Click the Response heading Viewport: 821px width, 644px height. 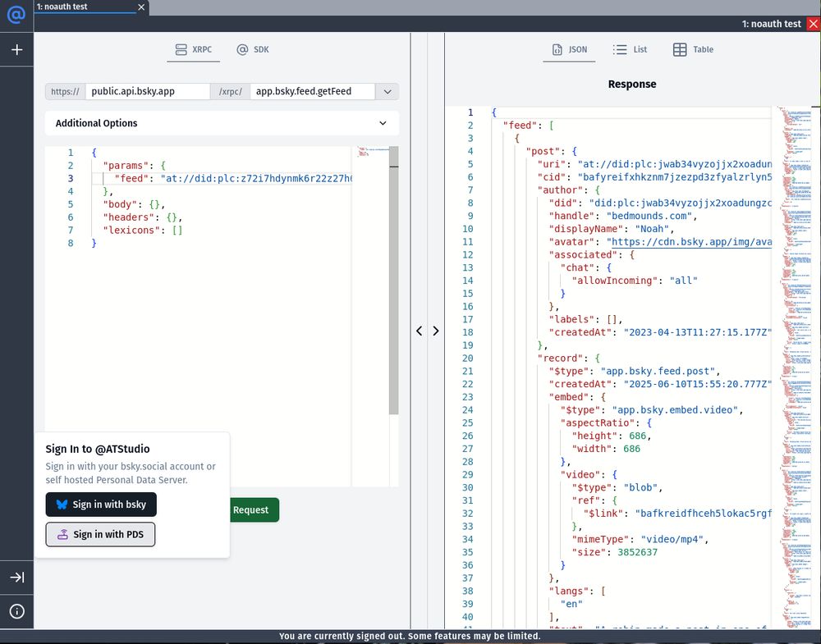coord(632,84)
